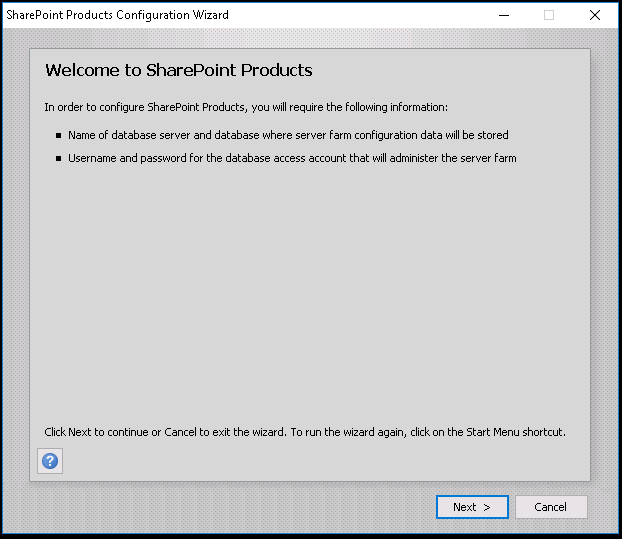Click the 'In order to configure SharePoint Products' sentence
The height and width of the screenshot is (539, 622).
click(x=246, y=107)
